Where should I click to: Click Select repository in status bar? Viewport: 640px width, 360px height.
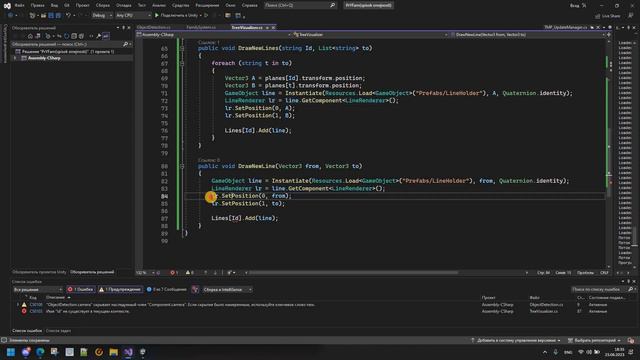pyautogui.click(x=594, y=340)
